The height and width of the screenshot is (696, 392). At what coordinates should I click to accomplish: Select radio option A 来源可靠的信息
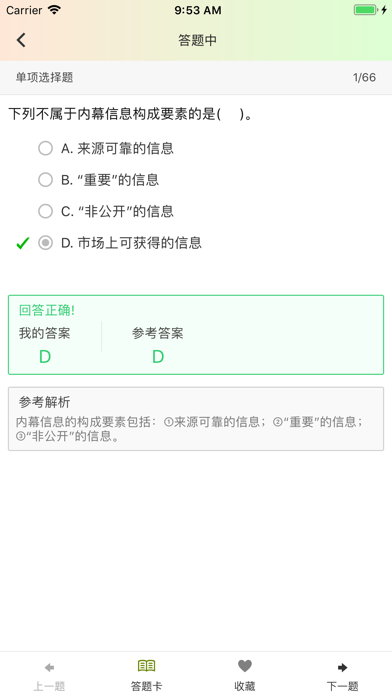click(45, 148)
